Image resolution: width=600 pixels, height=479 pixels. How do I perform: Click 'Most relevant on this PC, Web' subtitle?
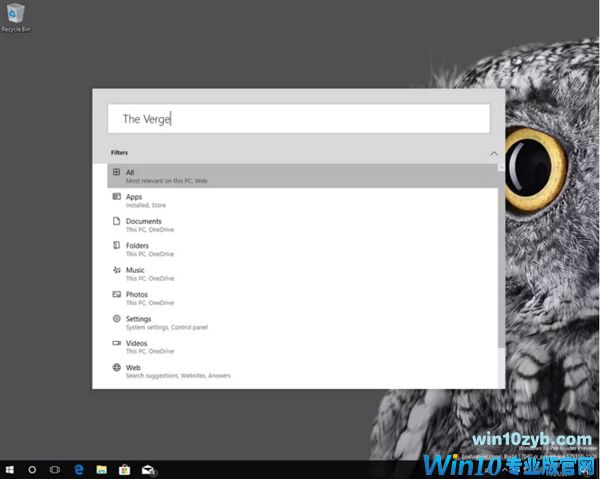point(166,181)
